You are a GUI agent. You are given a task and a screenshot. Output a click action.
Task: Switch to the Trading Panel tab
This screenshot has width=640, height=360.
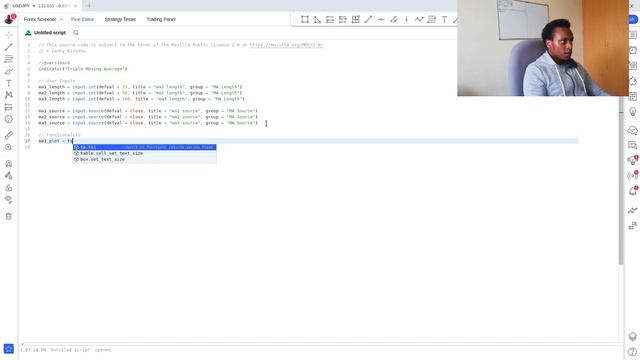161,19
